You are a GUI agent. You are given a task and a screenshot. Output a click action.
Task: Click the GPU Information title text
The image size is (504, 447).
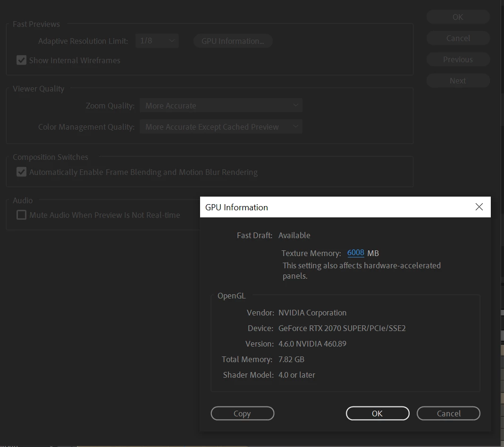236,207
